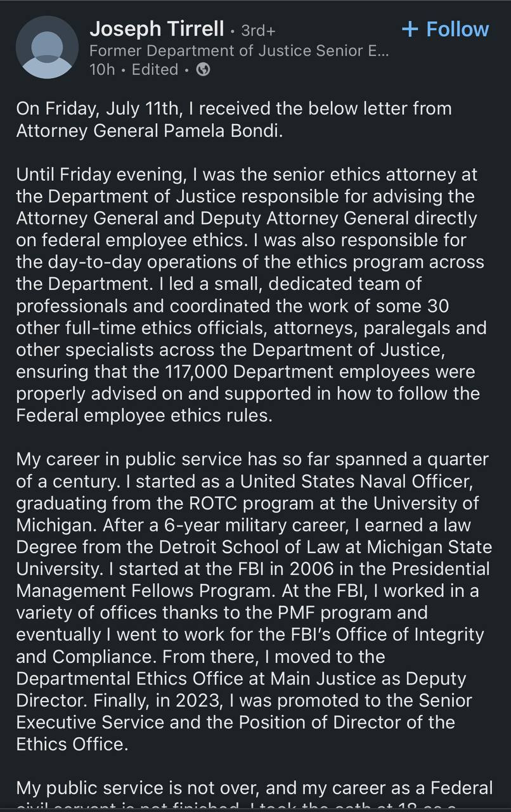
Task: Click the 10h post timestamp
Action: tap(102, 70)
